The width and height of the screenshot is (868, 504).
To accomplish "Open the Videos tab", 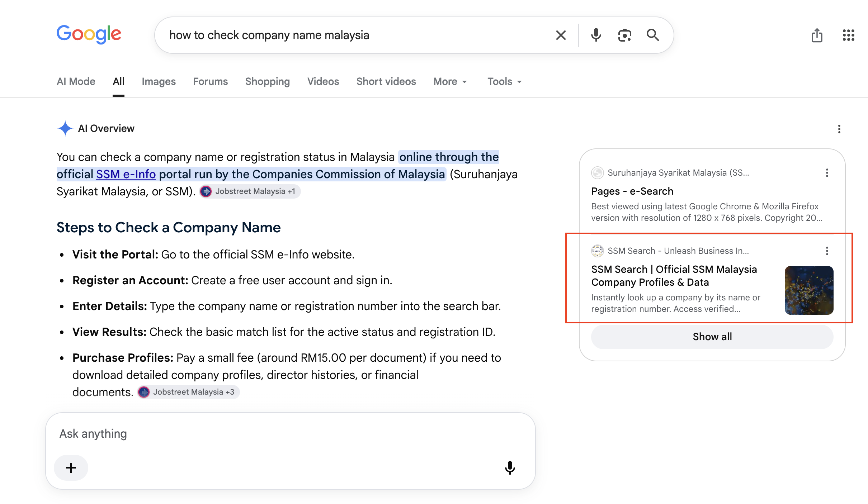I will pos(323,81).
